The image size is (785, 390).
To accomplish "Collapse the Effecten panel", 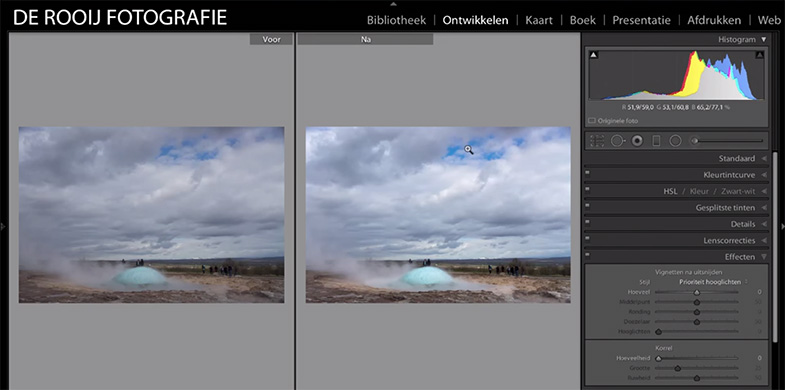I will 764,257.
